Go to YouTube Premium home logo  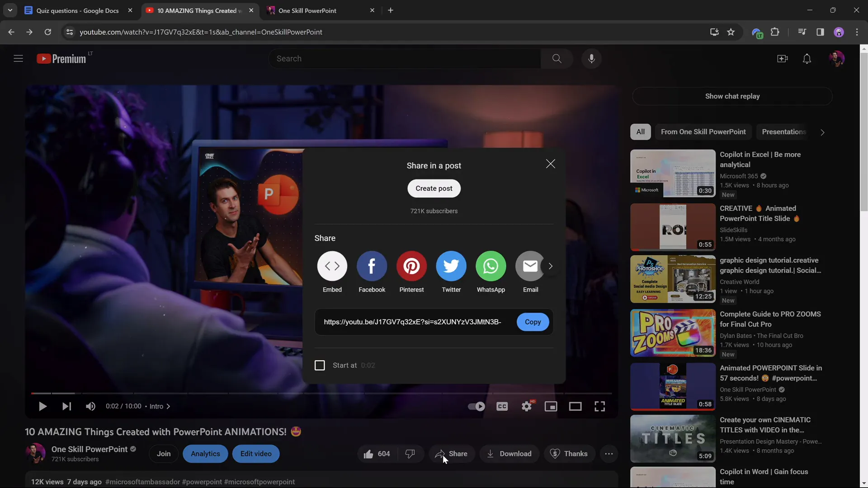pos(61,59)
